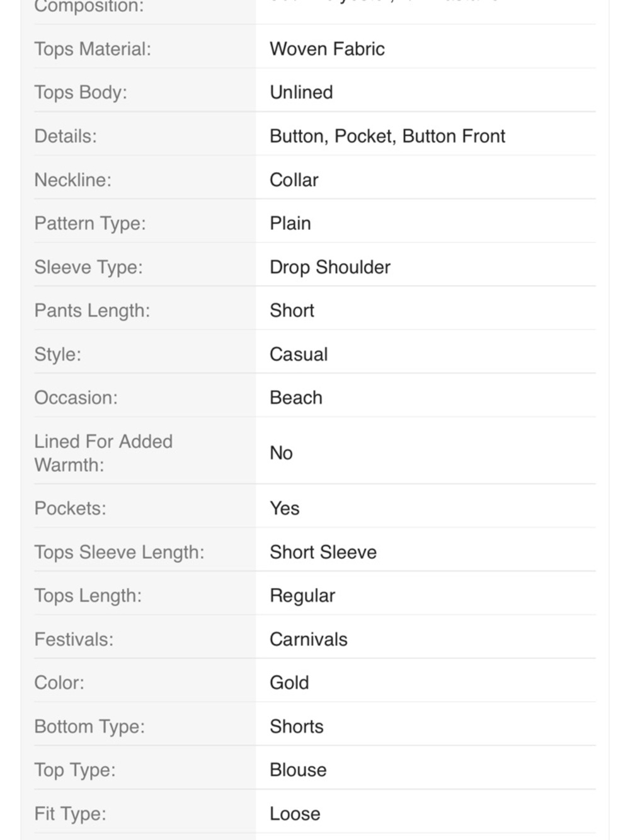Select the Drop Shoulder sleeve type
Image resolution: width=630 pixels, height=840 pixels.
click(x=330, y=267)
